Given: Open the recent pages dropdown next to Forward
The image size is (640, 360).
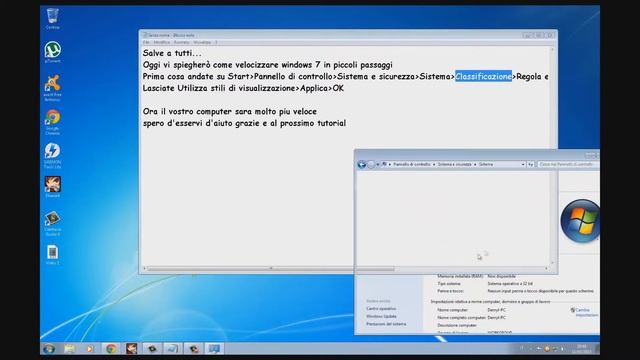Looking at the screenshot, I should (x=378, y=164).
